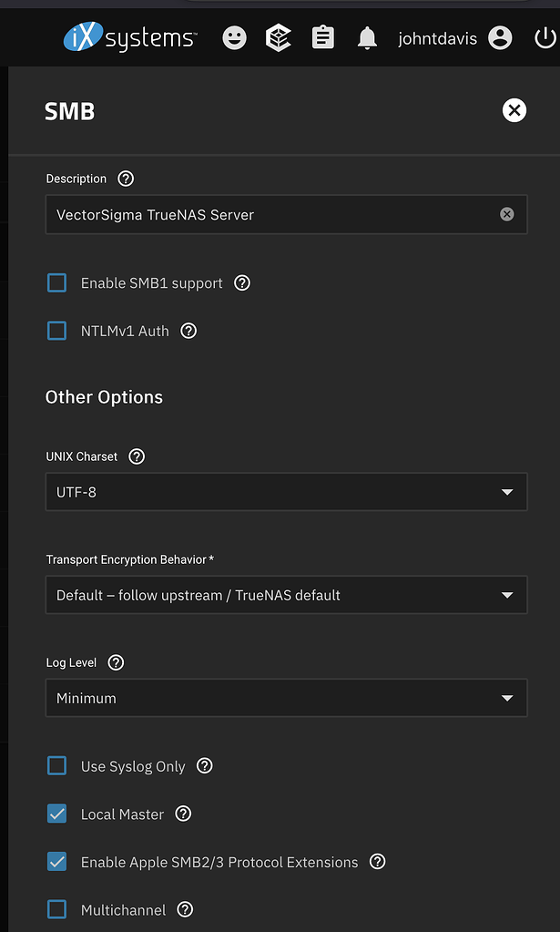Open the feedback smiley face icon
The width and height of the screenshot is (560, 932).
tap(234, 37)
